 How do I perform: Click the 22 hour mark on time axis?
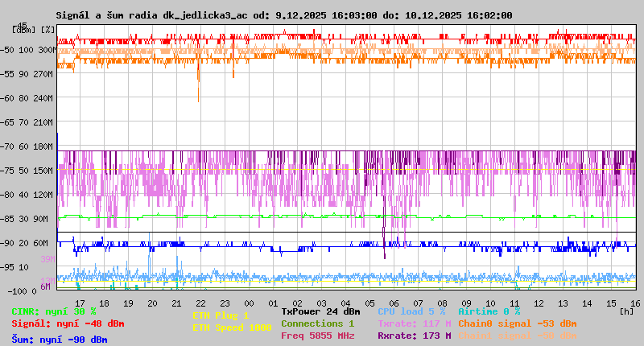[201, 303]
